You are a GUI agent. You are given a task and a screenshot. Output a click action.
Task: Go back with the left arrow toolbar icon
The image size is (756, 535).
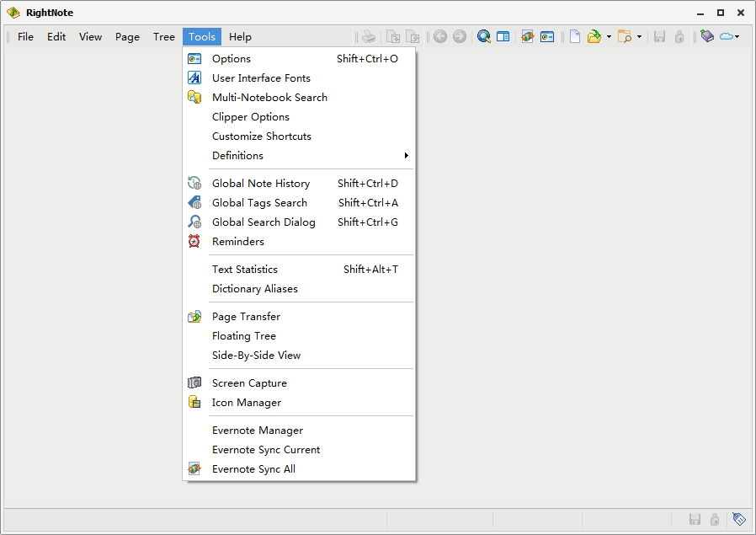pos(439,37)
